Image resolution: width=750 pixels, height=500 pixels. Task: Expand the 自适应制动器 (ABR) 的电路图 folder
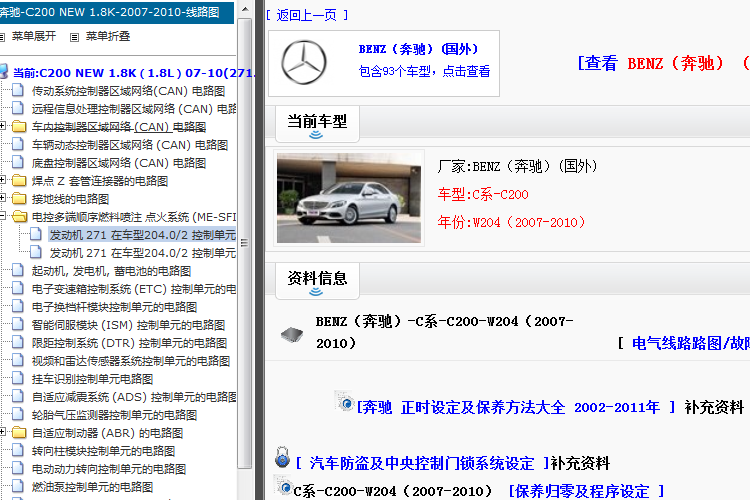click(2, 432)
